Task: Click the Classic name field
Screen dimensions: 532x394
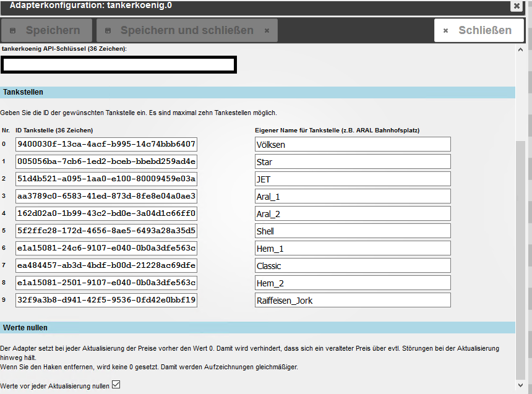Action: pos(353,265)
